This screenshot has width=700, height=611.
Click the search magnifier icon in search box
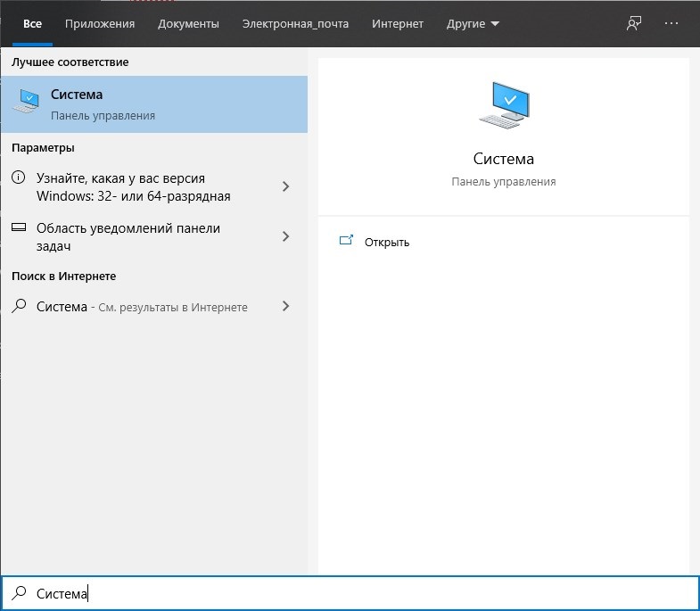coord(19,592)
